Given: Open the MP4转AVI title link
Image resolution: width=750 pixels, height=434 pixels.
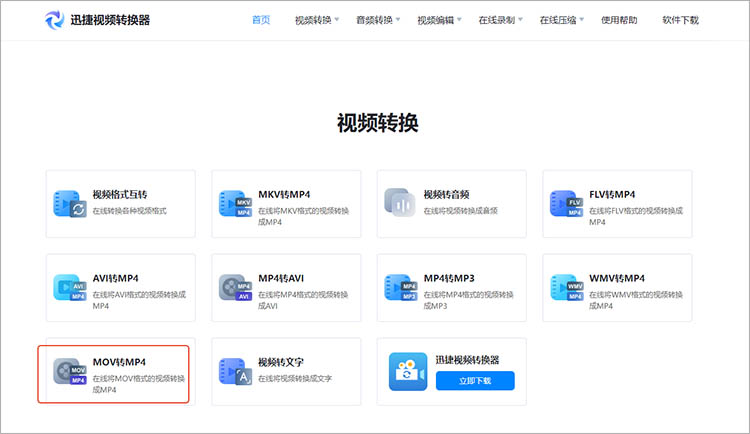Looking at the screenshot, I should point(281,278).
